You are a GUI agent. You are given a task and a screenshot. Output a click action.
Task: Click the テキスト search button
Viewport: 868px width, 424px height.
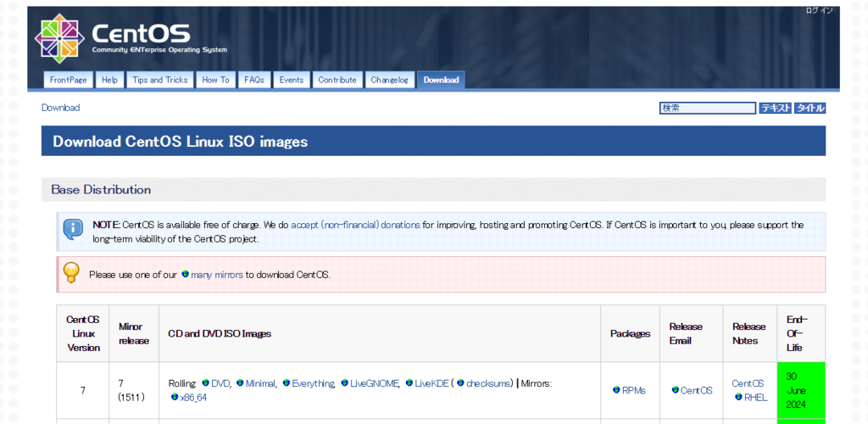coord(775,109)
